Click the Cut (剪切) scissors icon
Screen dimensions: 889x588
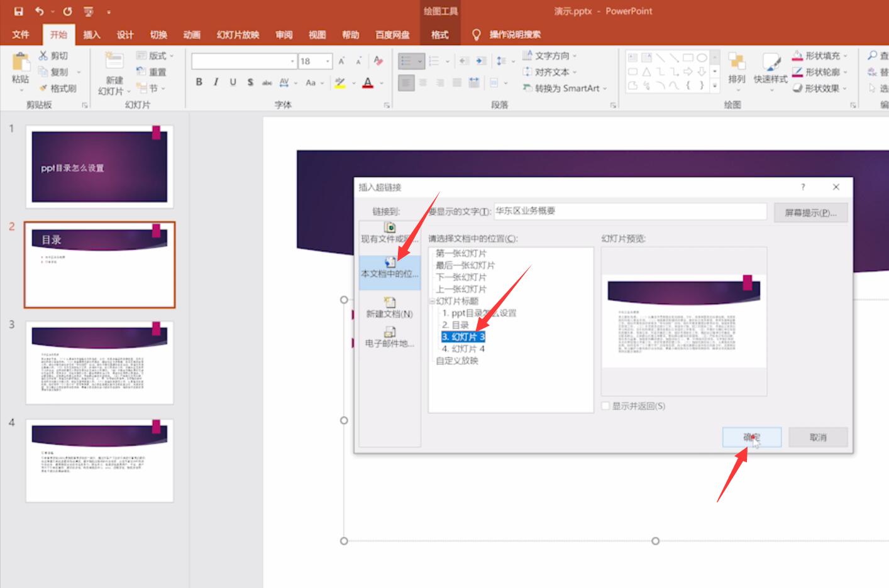(x=43, y=56)
